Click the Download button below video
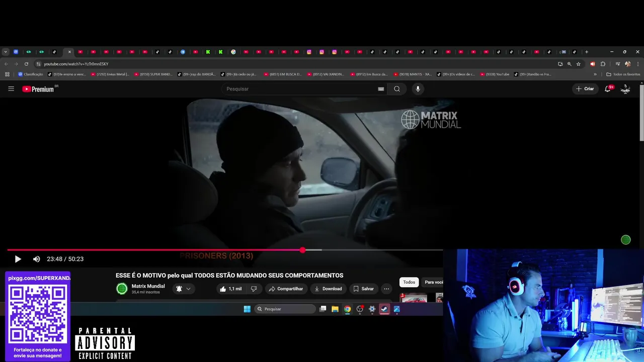The width and height of the screenshot is (644, 362). point(328,289)
